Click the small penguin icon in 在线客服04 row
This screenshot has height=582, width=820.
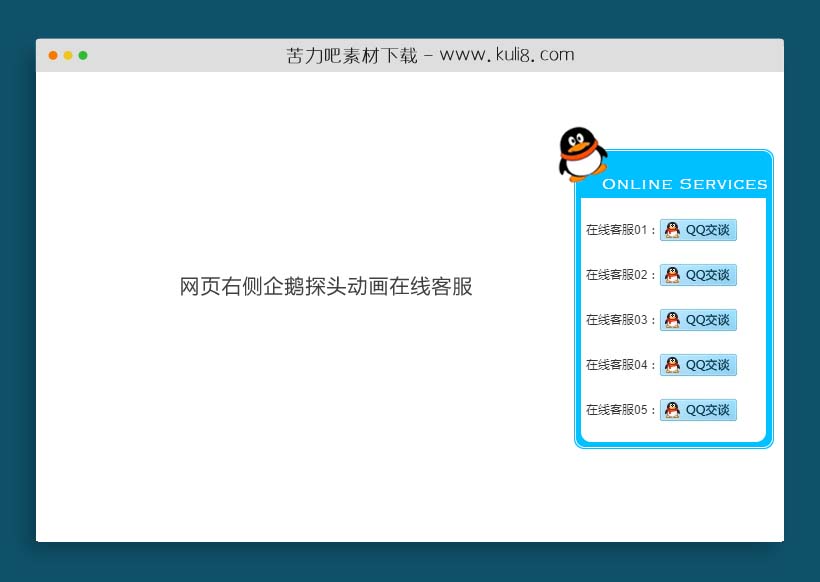(x=672, y=365)
